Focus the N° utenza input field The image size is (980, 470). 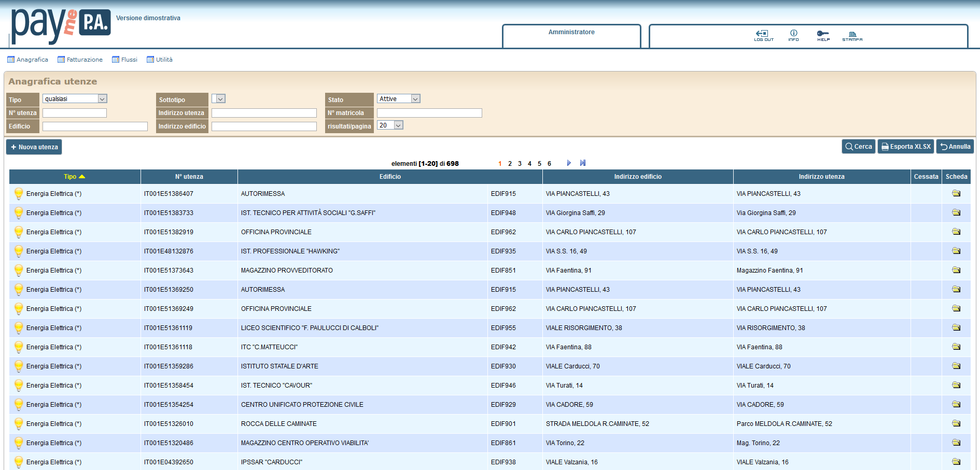point(75,112)
